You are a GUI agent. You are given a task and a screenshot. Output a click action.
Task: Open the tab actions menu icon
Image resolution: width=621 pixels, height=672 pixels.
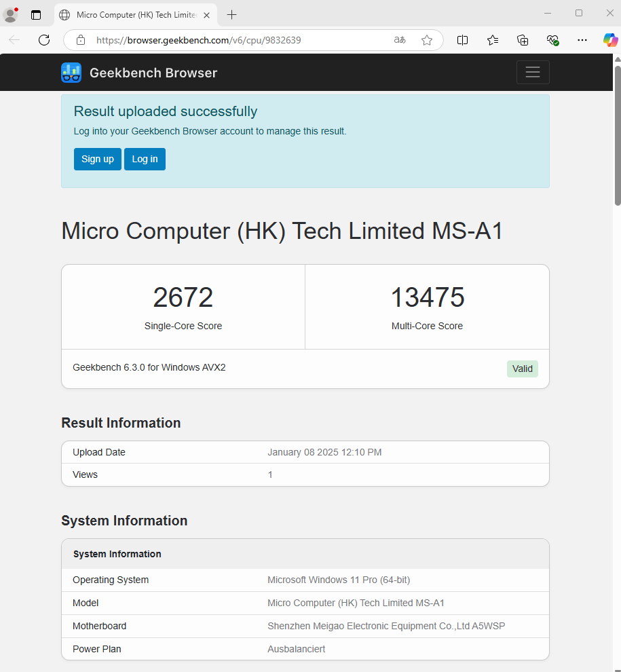click(36, 15)
